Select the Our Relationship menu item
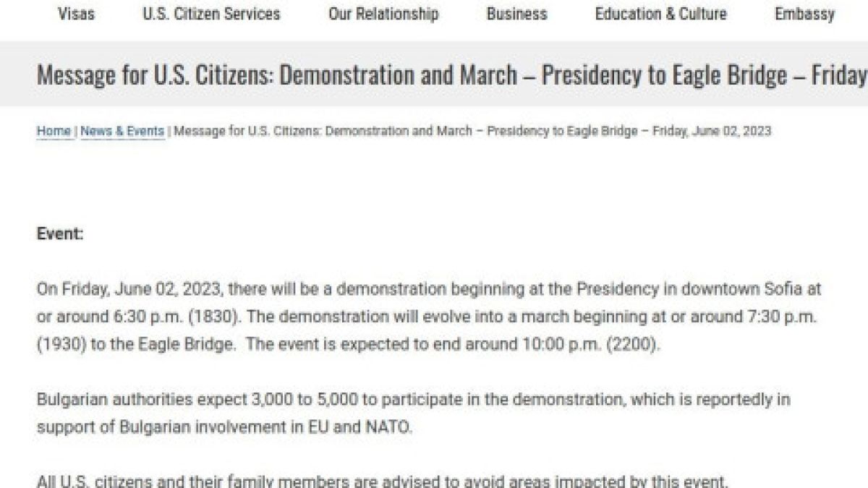The width and height of the screenshot is (868, 488). point(383,14)
